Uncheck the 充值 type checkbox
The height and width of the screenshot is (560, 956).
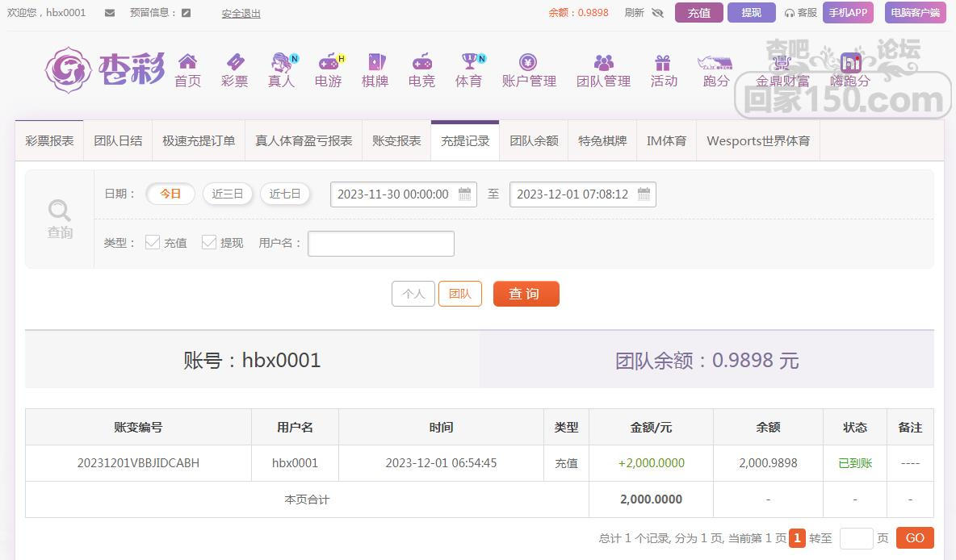tap(153, 242)
